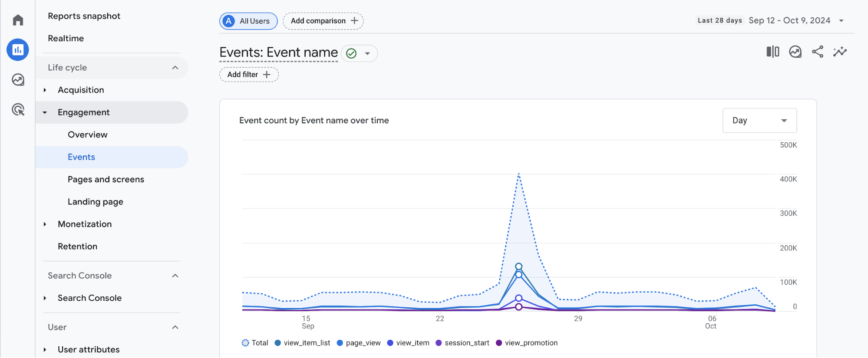Click the view_promotion peak data point
Screen dimensions: 868x358
click(518, 307)
